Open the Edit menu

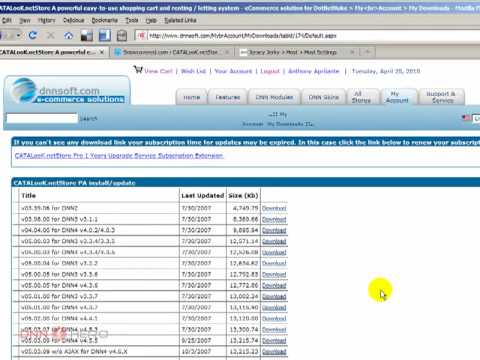tap(7, 20)
